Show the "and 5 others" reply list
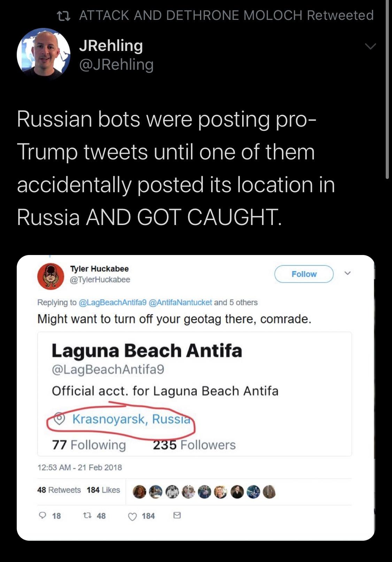This screenshot has width=392, height=562. [236, 302]
